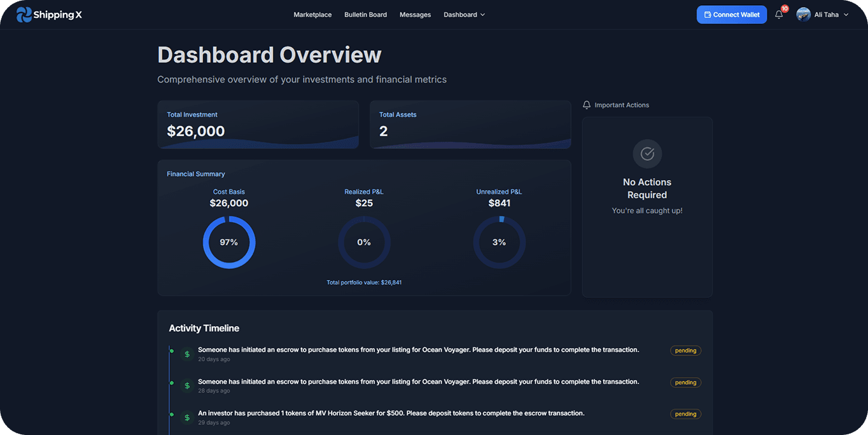The image size is (868, 435).
Task: Go to the Marketplace page
Action: (x=312, y=15)
